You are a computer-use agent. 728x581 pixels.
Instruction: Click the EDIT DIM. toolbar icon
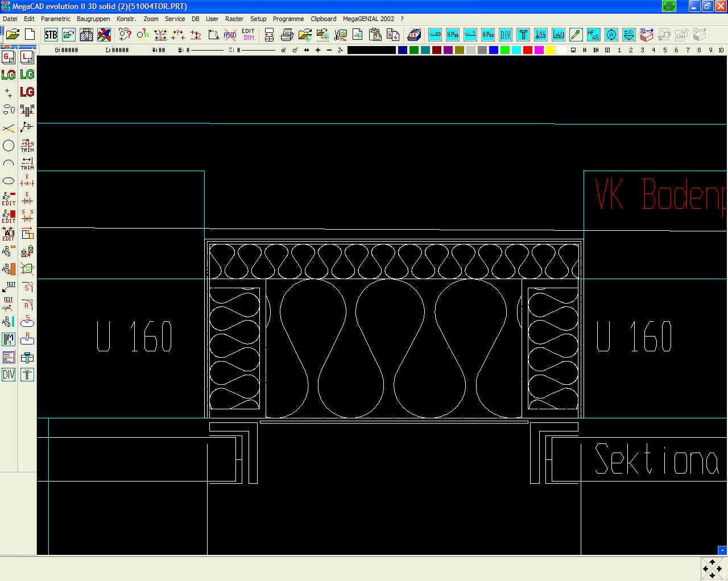249,35
